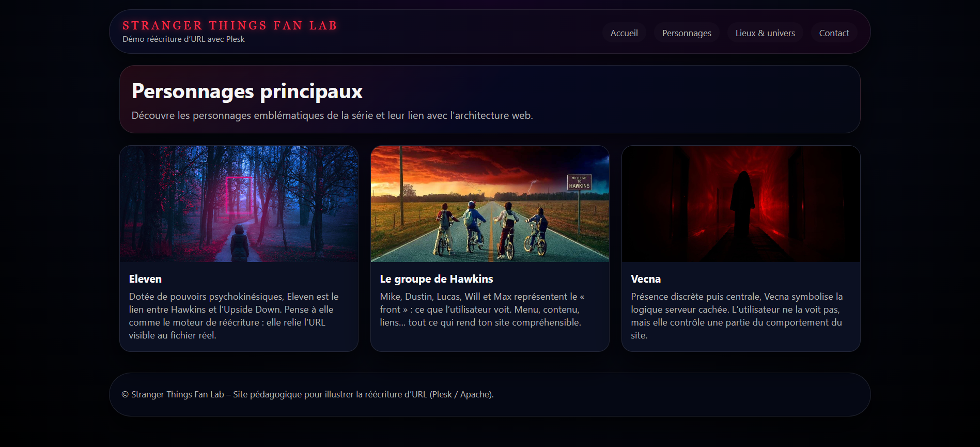The width and height of the screenshot is (980, 447).
Task: Open the Accueil navigation link
Action: pyautogui.click(x=624, y=33)
